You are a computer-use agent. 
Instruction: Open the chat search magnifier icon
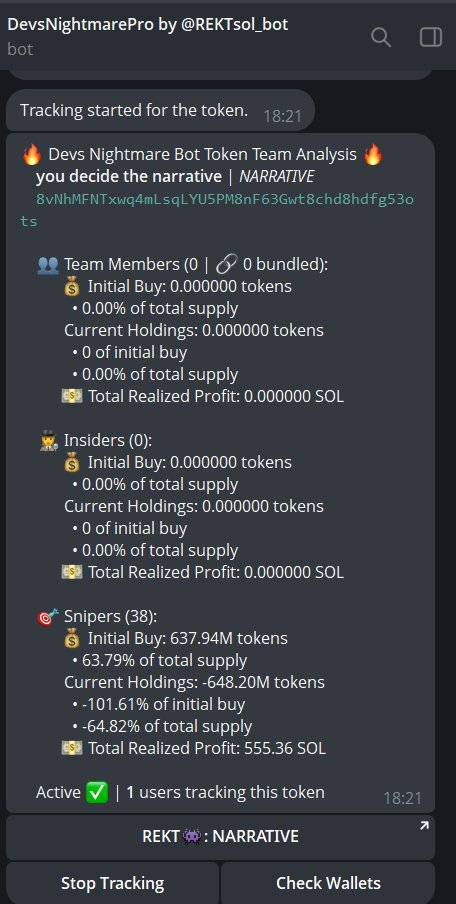click(x=380, y=37)
